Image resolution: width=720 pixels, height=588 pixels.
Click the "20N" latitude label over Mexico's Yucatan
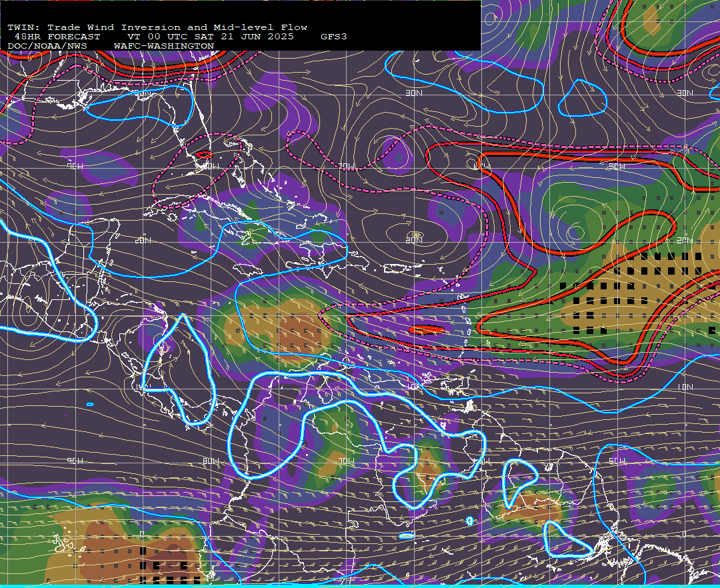143,240
